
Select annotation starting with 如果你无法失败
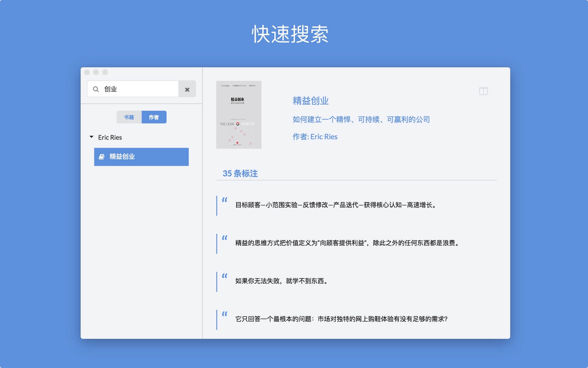point(282,281)
